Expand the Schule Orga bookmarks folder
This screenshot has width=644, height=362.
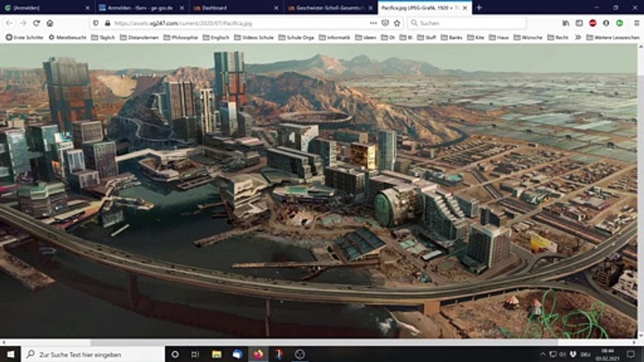(296, 37)
